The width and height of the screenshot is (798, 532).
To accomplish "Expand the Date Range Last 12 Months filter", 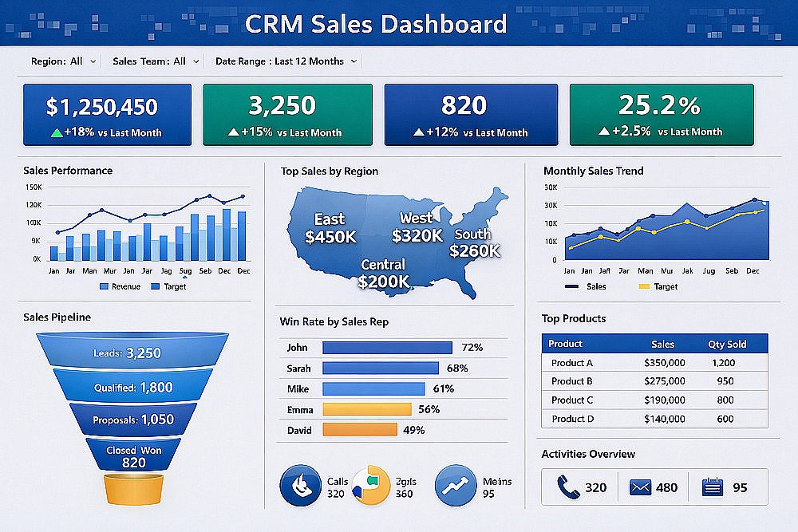I will pyautogui.click(x=286, y=61).
